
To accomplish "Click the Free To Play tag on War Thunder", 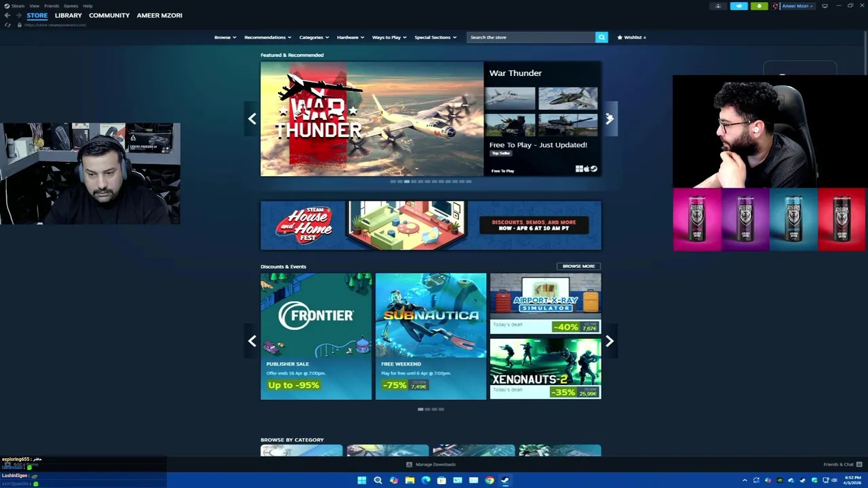I will 502,171.
